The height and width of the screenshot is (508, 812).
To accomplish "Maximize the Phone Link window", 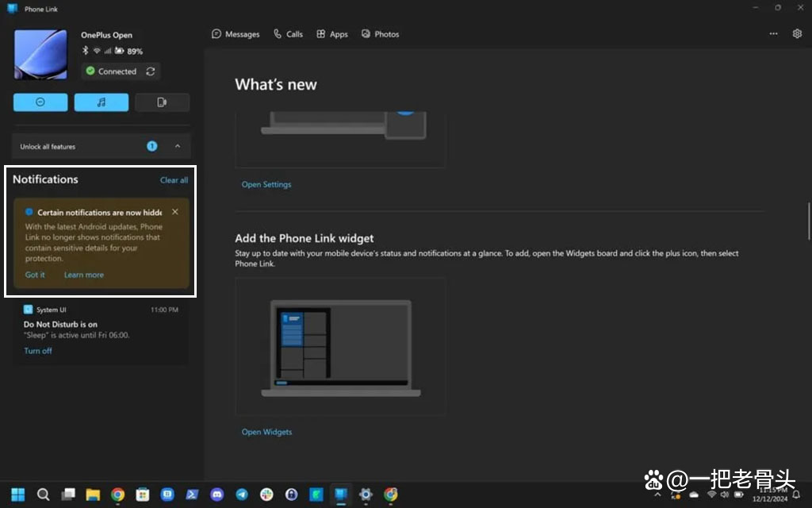I will (x=778, y=8).
